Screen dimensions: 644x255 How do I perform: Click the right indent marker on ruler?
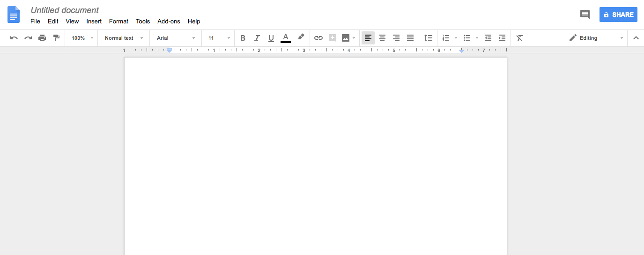[x=461, y=50]
